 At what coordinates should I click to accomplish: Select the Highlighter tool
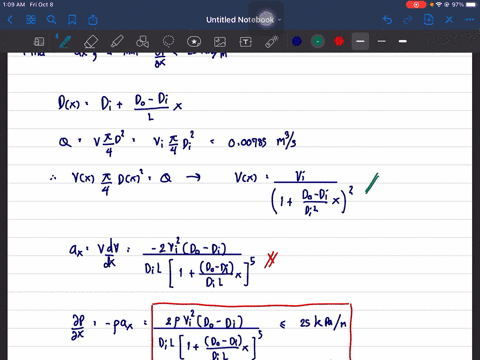[x=117, y=42]
